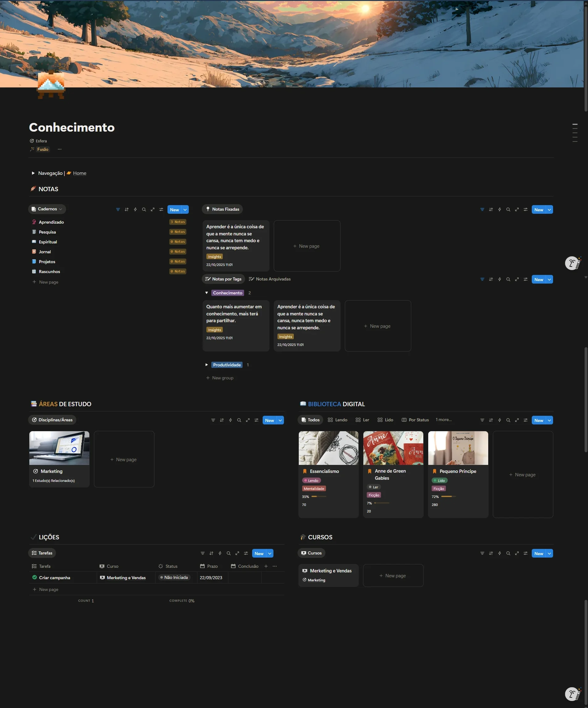The height and width of the screenshot is (708, 588).
Task: Open view settings icon in Disciplinas/Áreas toolbar
Action: click(x=256, y=420)
